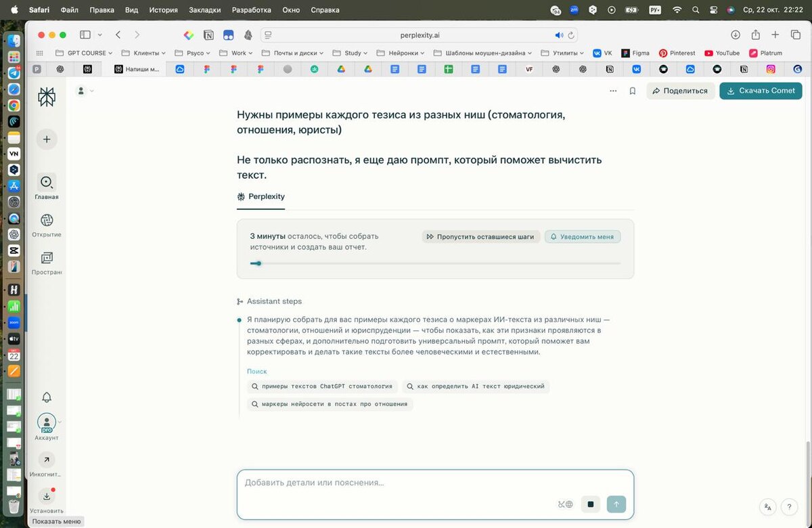812x528 pixels.
Task: Show Safari tab overview icon
Action: (795, 35)
